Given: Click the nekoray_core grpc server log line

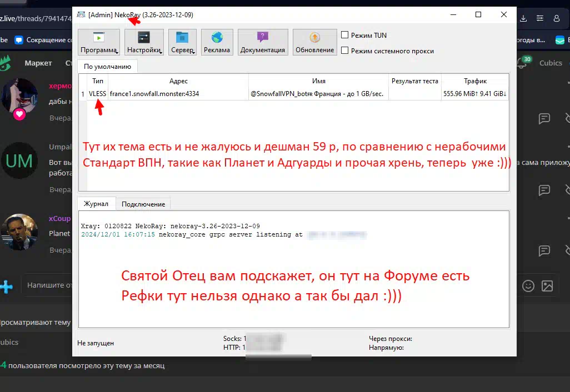Looking at the screenshot, I should 224,235.
